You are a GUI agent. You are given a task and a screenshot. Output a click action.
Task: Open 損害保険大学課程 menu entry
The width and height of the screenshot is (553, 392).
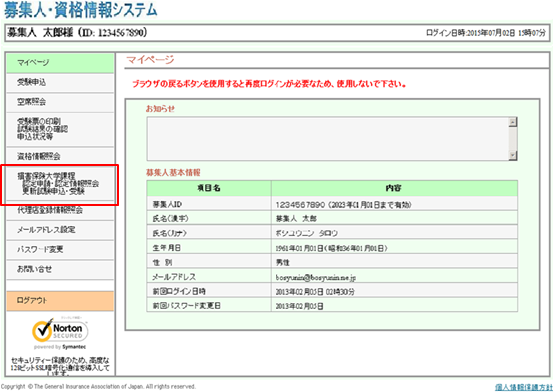pos(60,184)
